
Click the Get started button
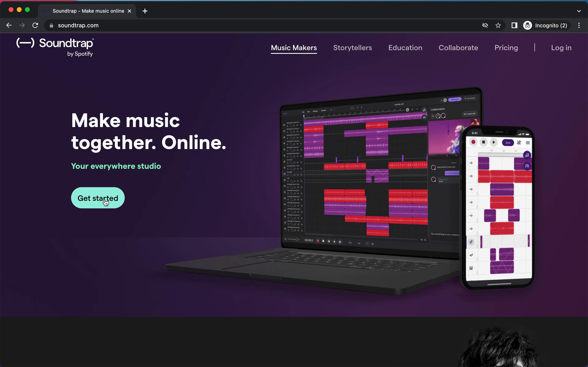[98, 198]
